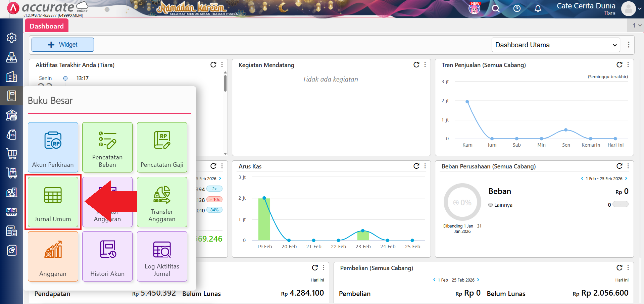Screen dimensions: 644x304
Task: Go to next period in Beban Perusahaan
Action: click(x=626, y=179)
